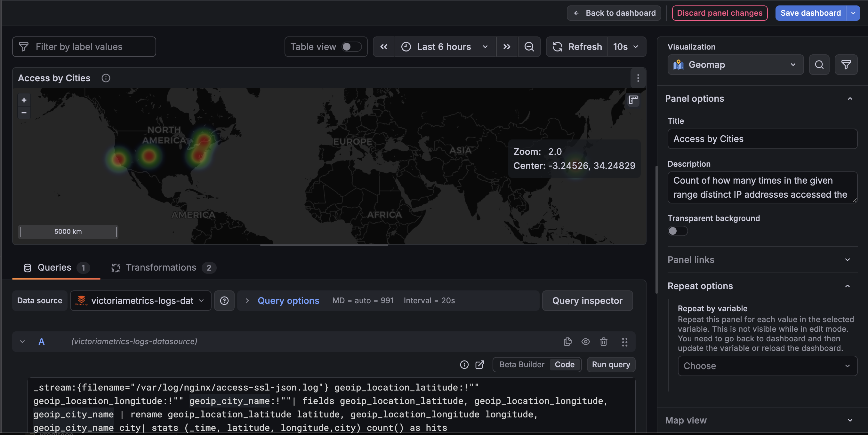868x435 pixels.
Task: Shift time range forward
Action: tap(507, 47)
